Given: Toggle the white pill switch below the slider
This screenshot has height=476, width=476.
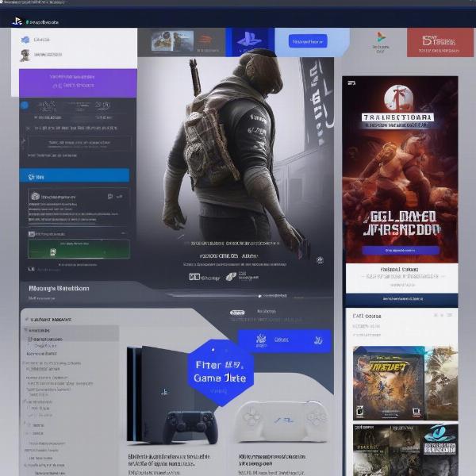Looking at the screenshot, I should (237, 313).
